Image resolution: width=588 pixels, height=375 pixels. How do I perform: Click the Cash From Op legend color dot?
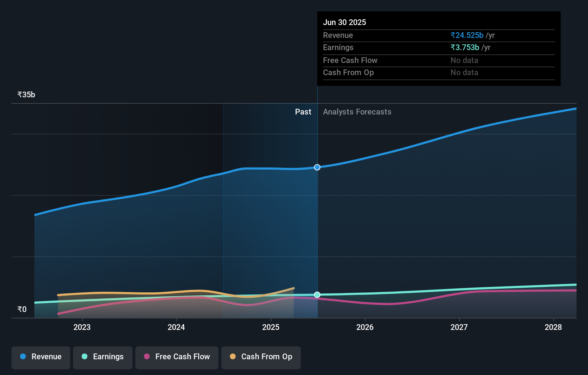pyautogui.click(x=233, y=356)
